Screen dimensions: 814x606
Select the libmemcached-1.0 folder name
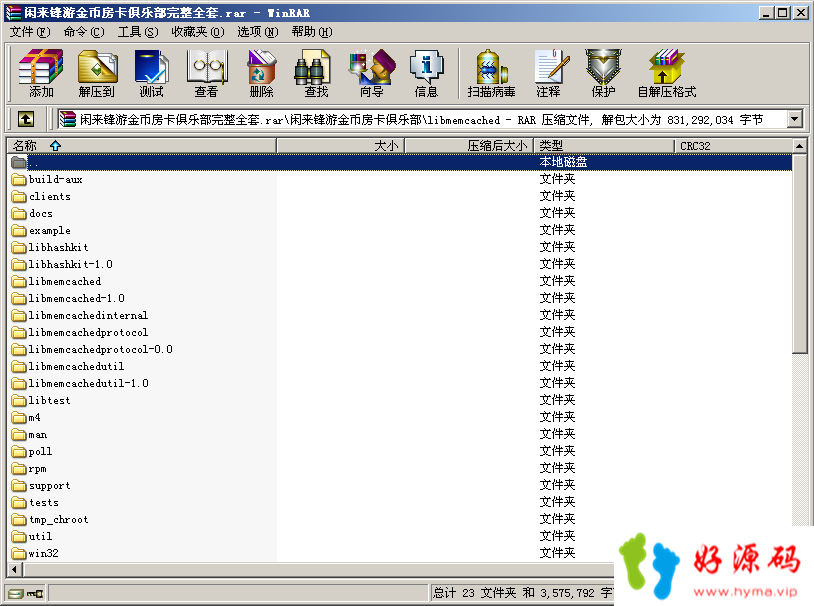click(76, 299)
